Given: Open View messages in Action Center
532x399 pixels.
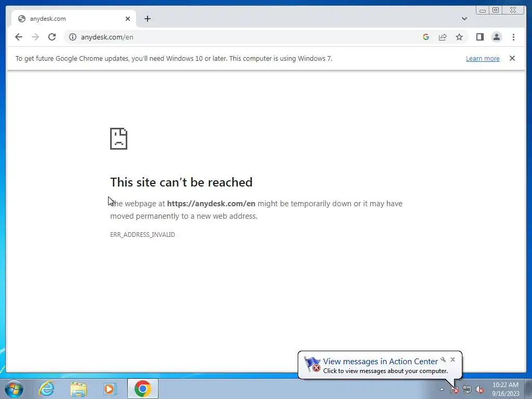Looking at the screenshot, I should tap(380, 362).
